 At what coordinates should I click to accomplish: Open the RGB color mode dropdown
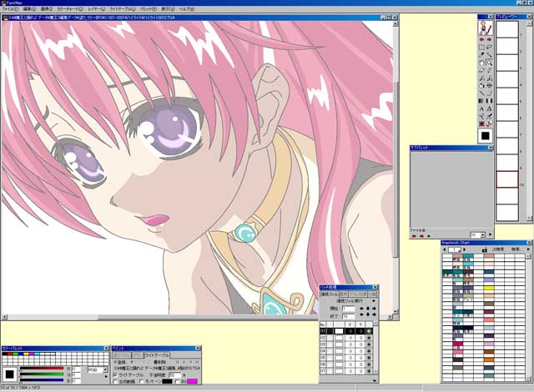pos(105,369)
